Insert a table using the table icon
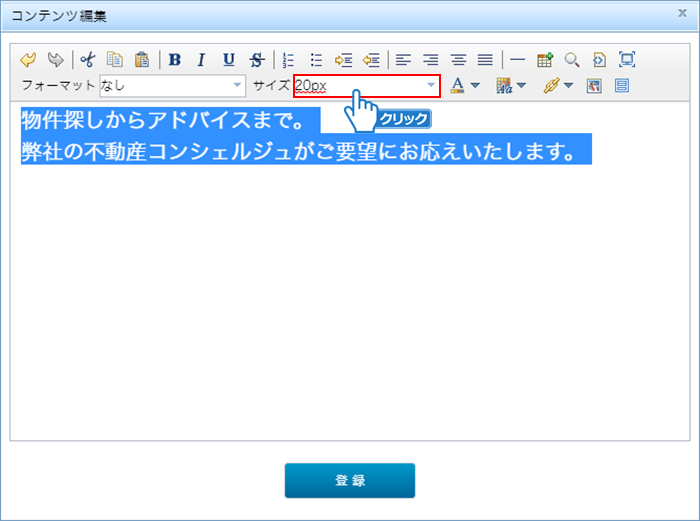This screenshot has width=700, height=521. 545,59
